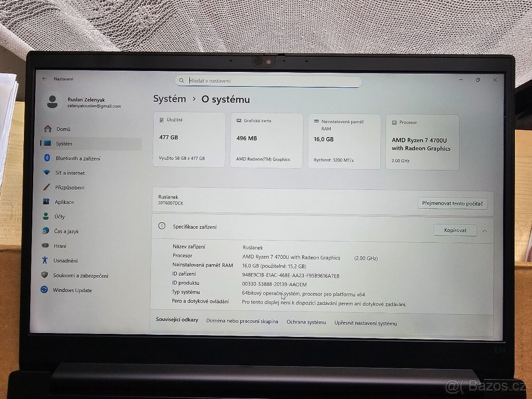Open Upřesnit nastavení systému link
Viewport: 532px width, 399px height.
click(x=366, y=323)
